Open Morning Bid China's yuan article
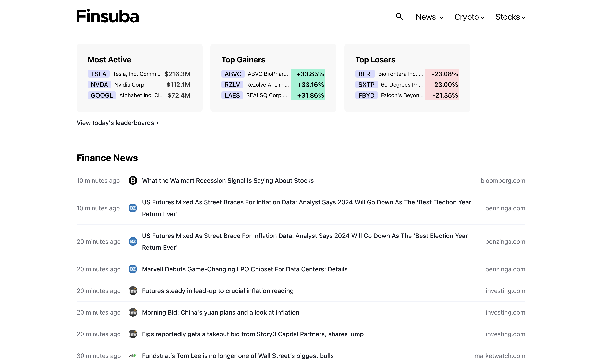The image size is (591, 364). click(221, 312)
